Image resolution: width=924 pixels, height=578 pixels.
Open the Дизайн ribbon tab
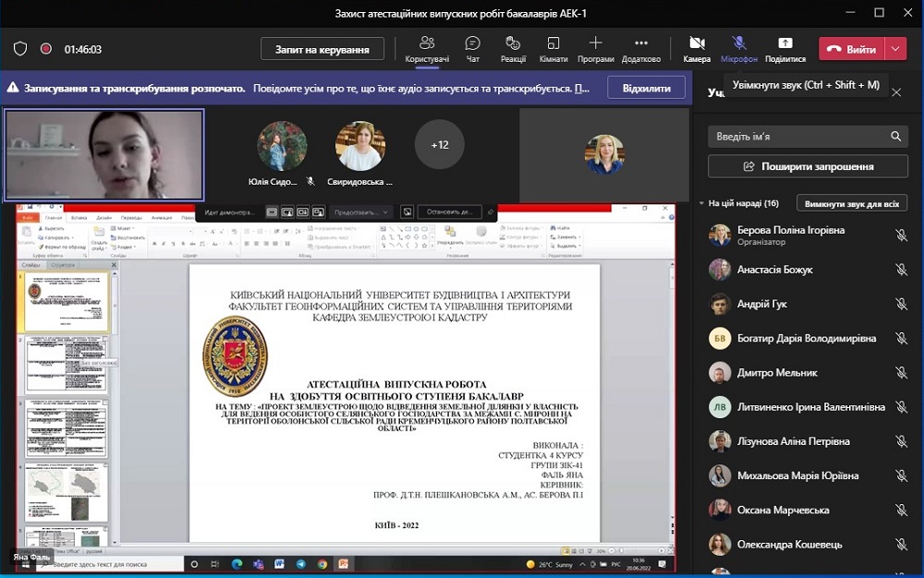(103, 218)
